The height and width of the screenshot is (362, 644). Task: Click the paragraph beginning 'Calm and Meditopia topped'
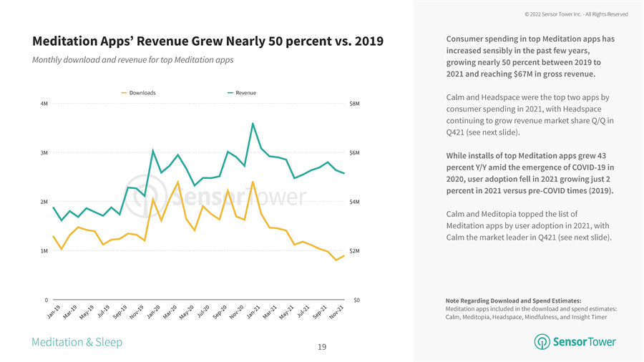530,225
